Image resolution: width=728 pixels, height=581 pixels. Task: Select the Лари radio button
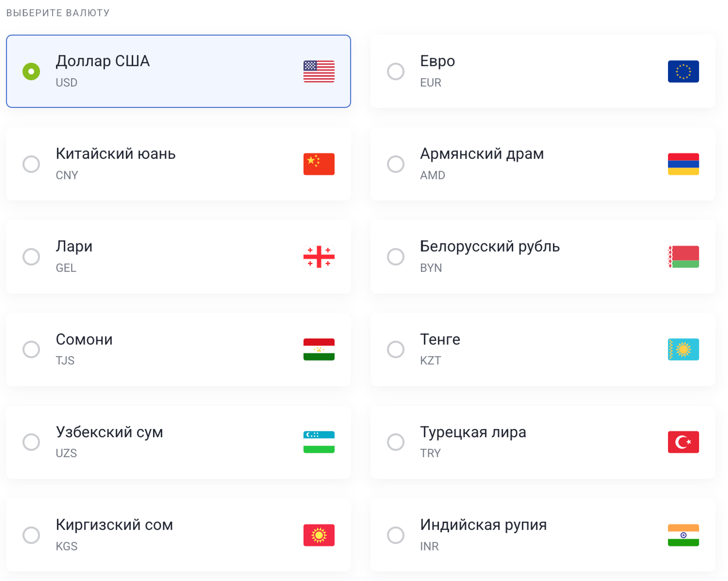(x=31, y=257)
